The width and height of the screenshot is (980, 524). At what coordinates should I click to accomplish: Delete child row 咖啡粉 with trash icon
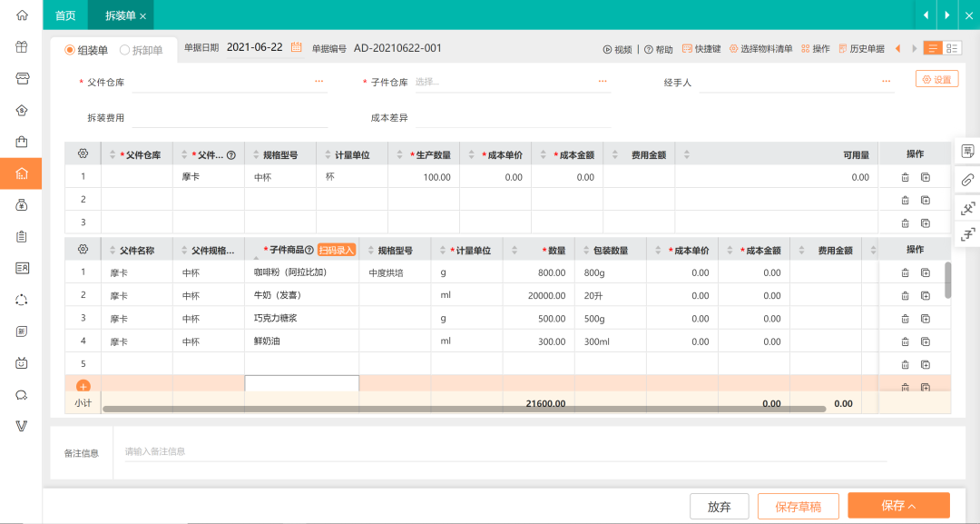coord(905,272)
